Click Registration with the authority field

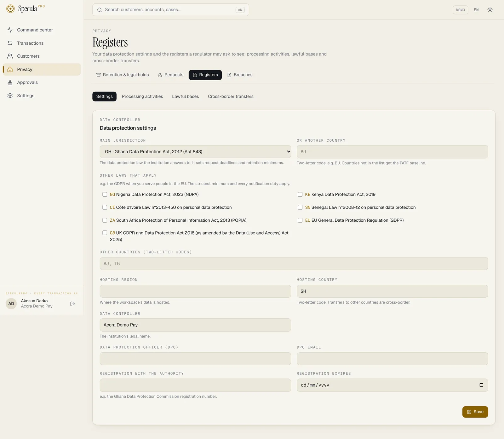[x=195, y=385]
